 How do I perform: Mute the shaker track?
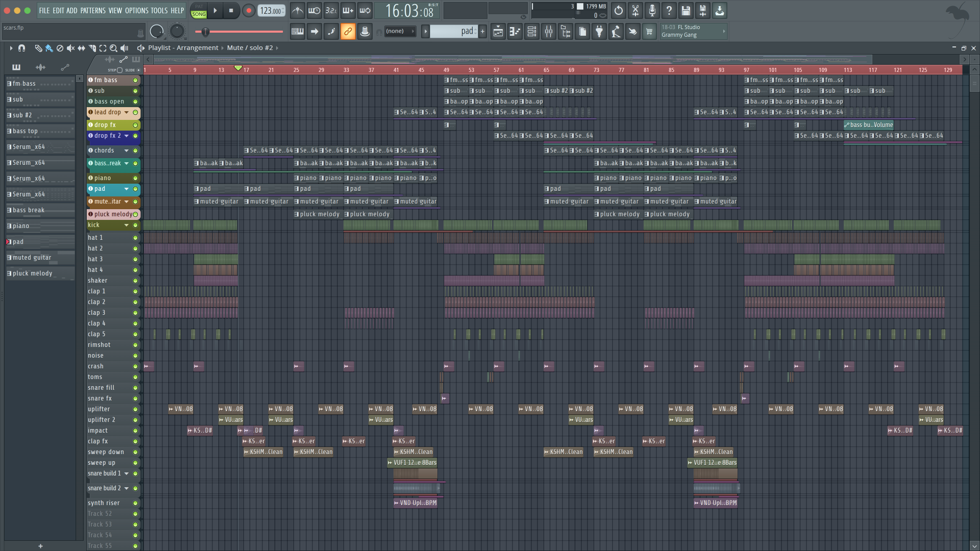135,281
